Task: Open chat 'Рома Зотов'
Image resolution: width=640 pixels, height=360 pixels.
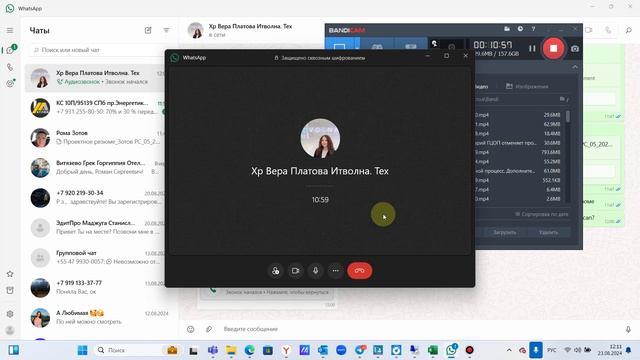Action: point(95,138)
